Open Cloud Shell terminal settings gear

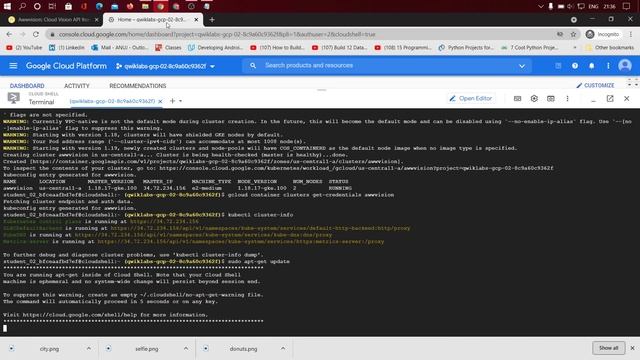534,98
